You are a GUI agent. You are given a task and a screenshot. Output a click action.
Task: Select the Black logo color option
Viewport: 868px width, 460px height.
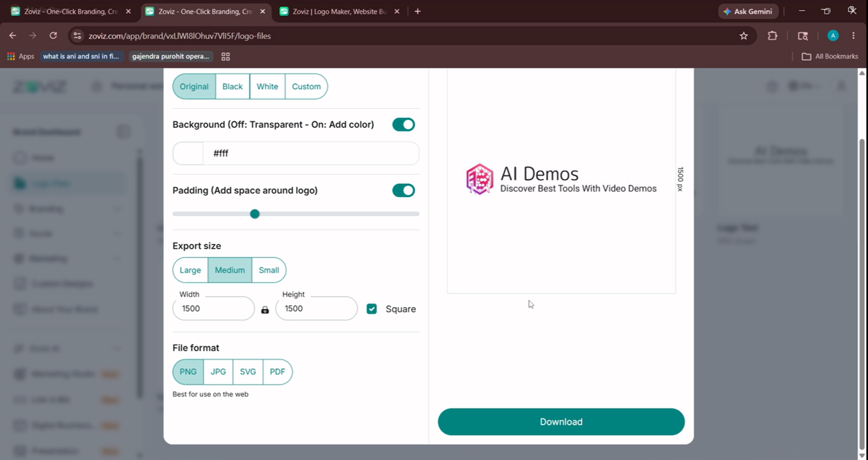point(232,86)
